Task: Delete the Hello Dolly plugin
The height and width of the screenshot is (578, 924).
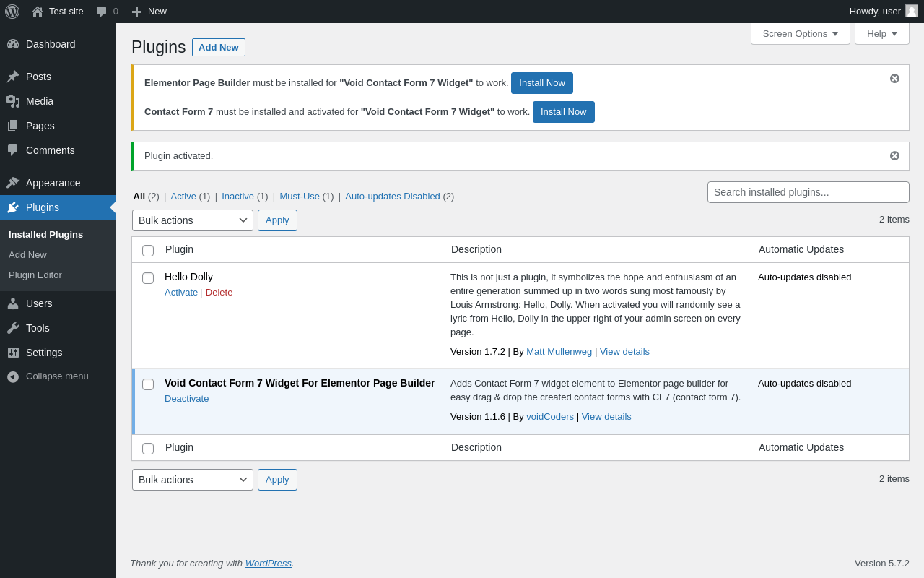Action: pos(219,293)
